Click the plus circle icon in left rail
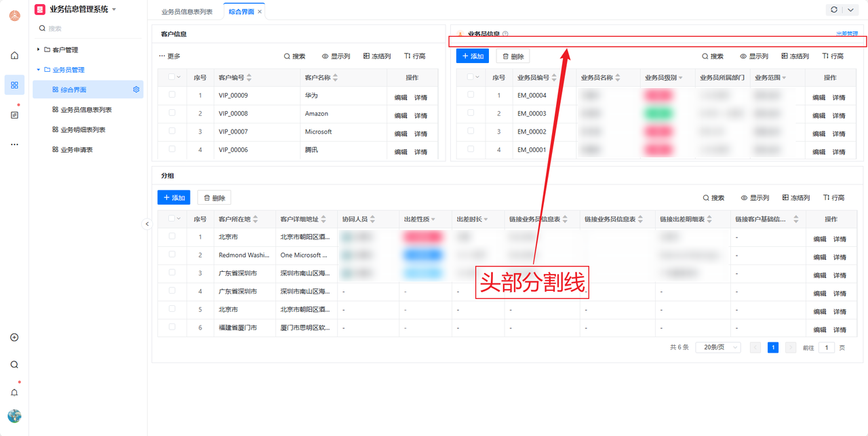Image resolution: width=868 pixels, height=436 pixels. [x=14, y=338]
